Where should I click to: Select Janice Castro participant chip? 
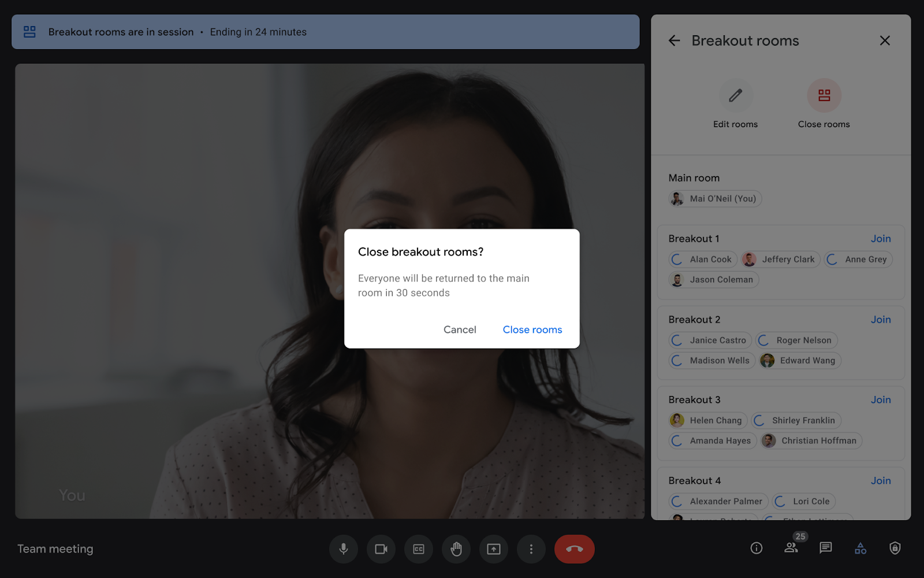(710, 340)
